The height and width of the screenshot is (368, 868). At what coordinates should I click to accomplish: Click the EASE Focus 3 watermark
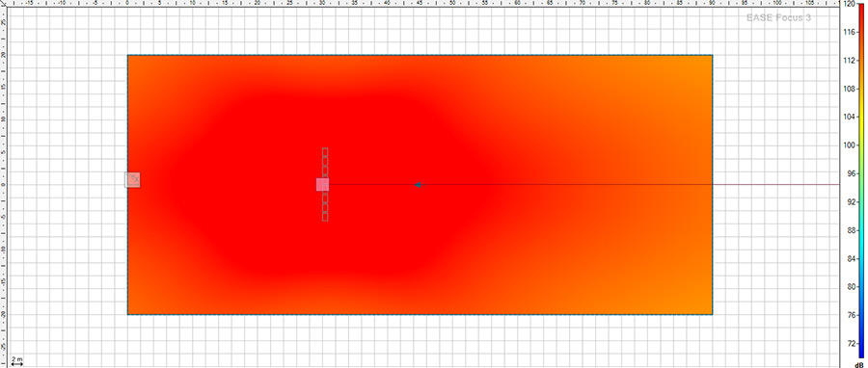click(x=778, y=17)
